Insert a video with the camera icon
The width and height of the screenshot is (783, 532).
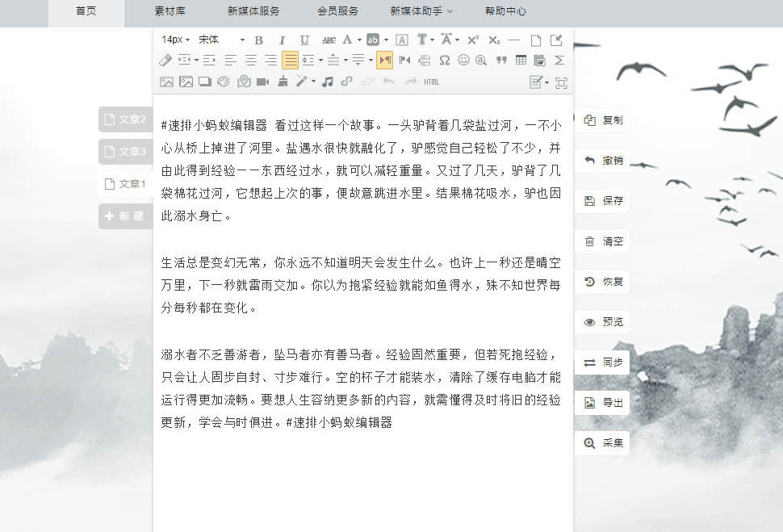[x=261, y=81]
